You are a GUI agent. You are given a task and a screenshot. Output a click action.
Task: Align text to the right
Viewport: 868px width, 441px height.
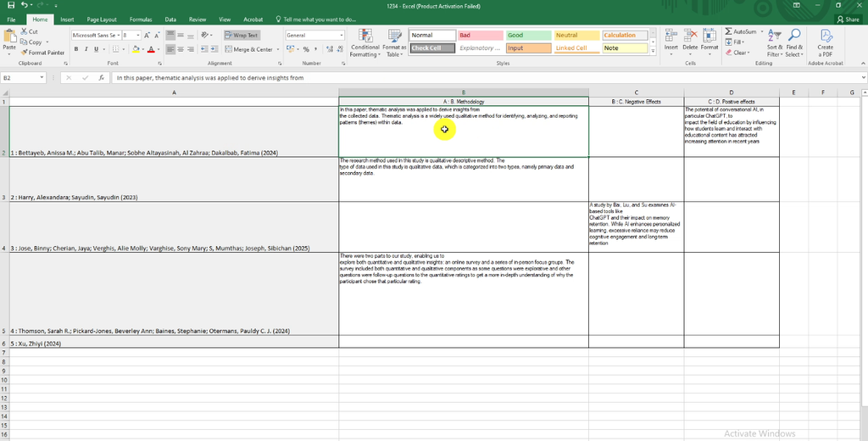191,49
